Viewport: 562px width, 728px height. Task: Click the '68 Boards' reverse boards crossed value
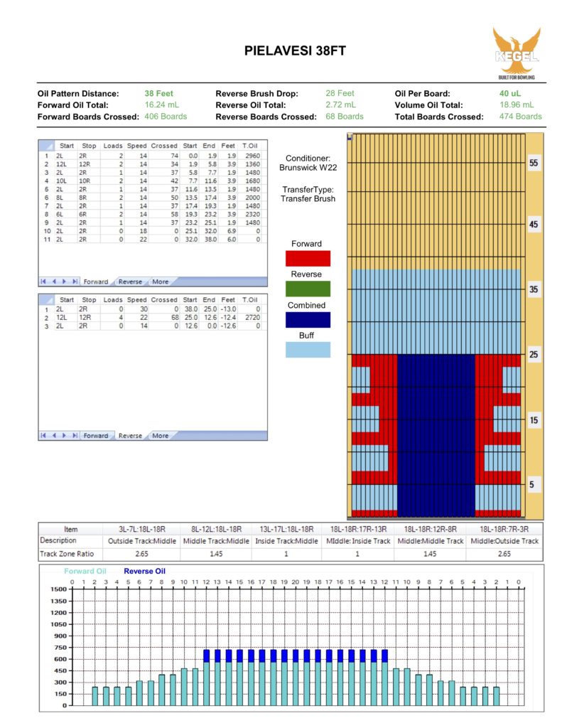point(345,117)
